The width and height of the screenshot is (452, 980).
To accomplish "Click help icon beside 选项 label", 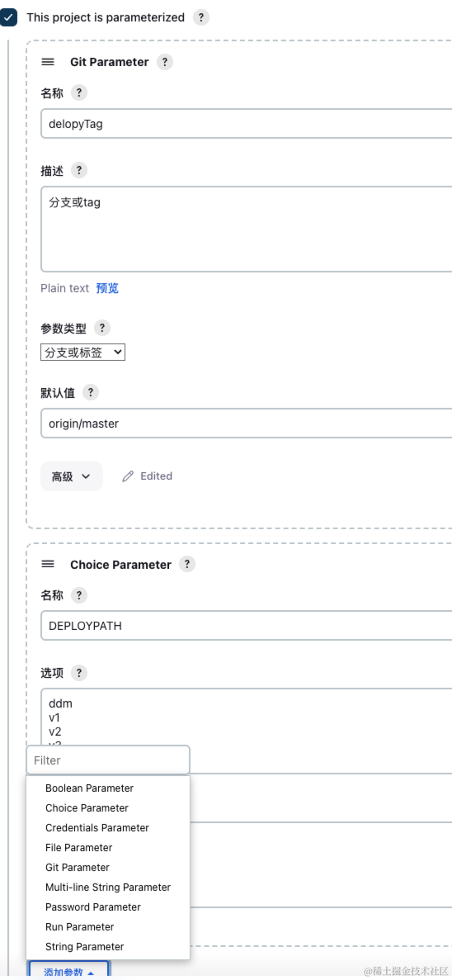I will (x=78, y=673).
